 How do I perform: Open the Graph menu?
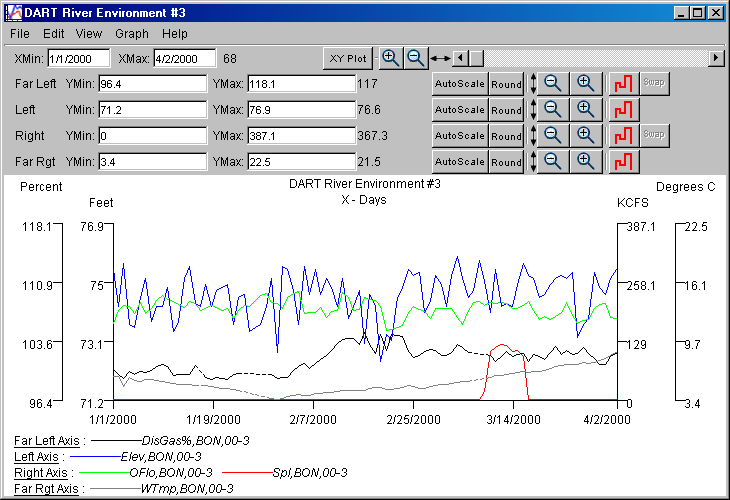[x=131, y=34]
